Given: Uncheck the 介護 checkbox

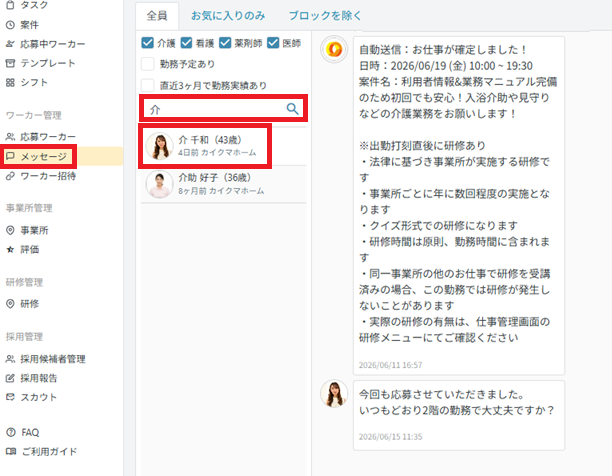Looking at the screenshot, I should pyautogui.click(x=148, y=43).
